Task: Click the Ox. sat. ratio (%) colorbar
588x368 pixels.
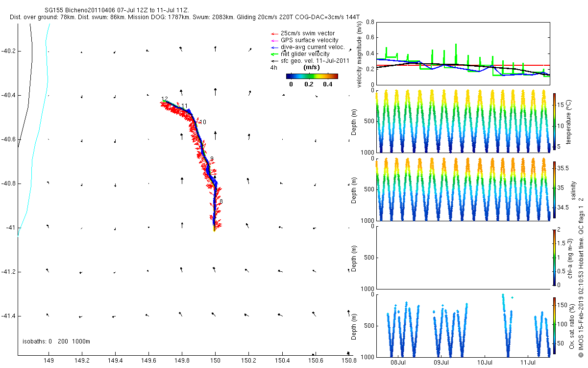Action: point(554,325)
